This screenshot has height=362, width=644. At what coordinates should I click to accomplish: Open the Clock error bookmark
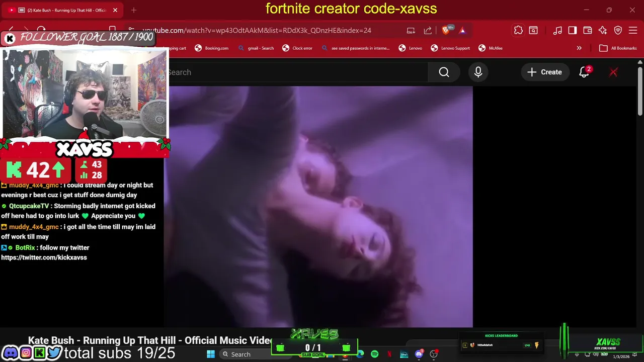tap(297, 48)
